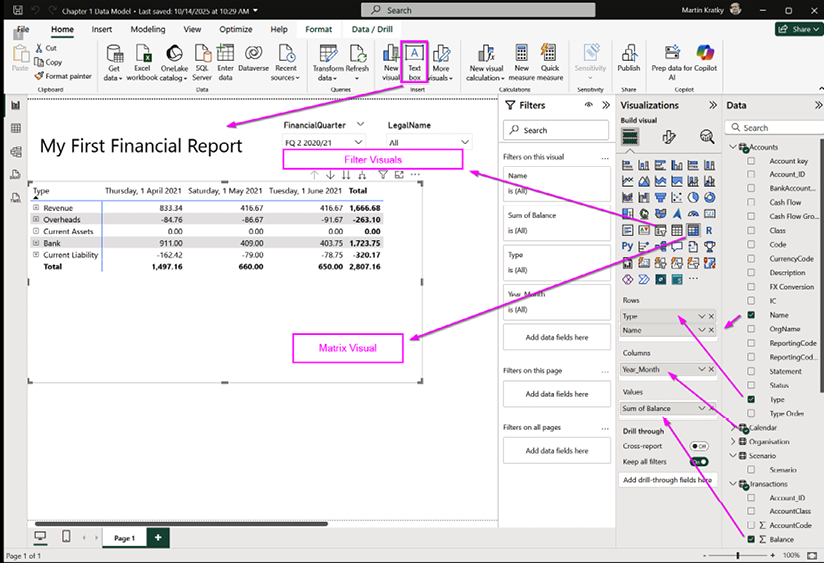Select the Page 1 tab
This screenshot has width=824, height=563.
click(x=124, y=537)
